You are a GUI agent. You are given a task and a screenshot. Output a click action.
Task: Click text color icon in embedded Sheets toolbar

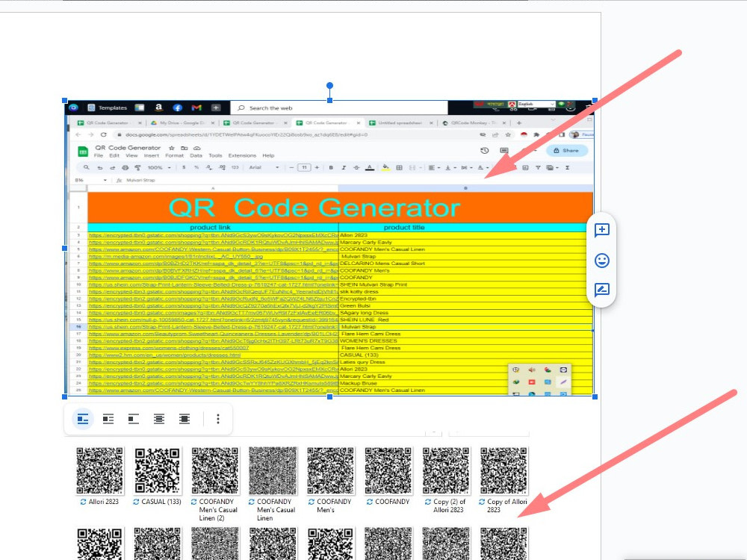pyautogui.click(x=369, y=167)
